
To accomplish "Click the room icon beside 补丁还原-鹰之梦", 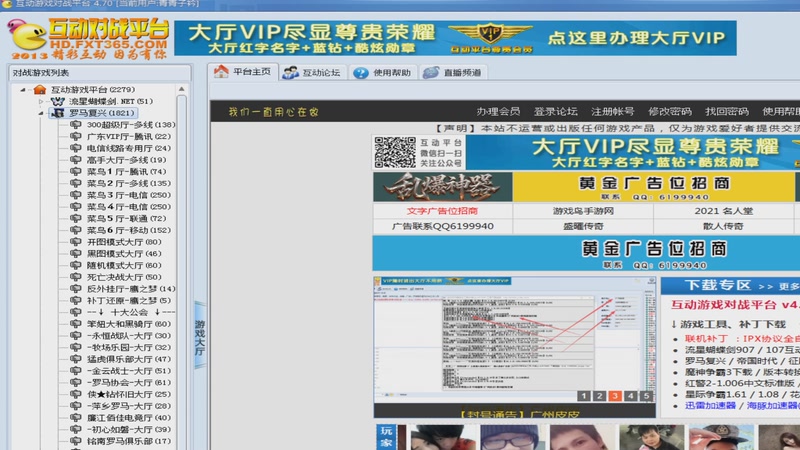I will coord(76,301).
